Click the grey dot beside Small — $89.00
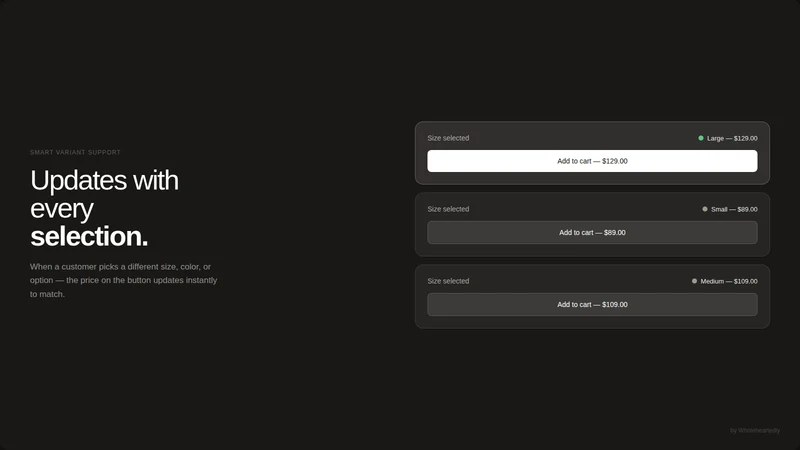 pos(705,209)
